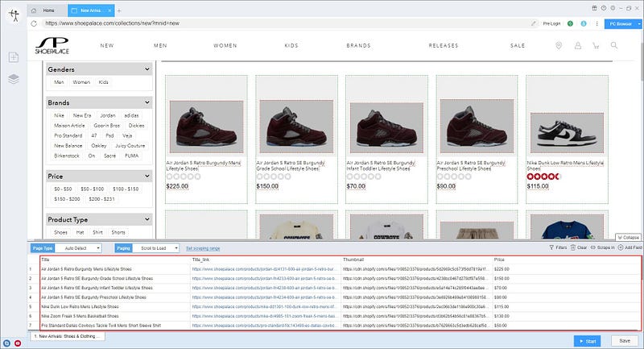This screenshot has width=644, height=349.
Task: Click the green circle icon beside Pre Login
Action: (570, 23)
